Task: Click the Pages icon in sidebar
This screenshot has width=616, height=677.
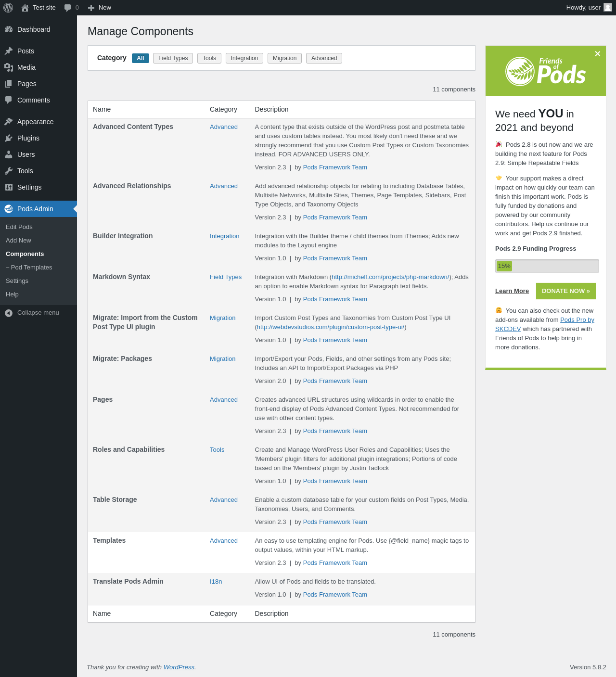Action: click(9, 84)
